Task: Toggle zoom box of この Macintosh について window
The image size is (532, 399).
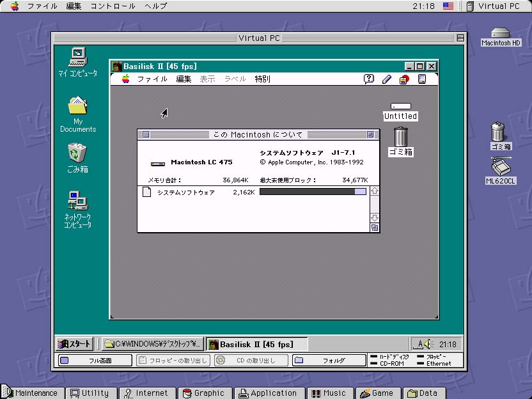Action: click(x=370, y=135)
